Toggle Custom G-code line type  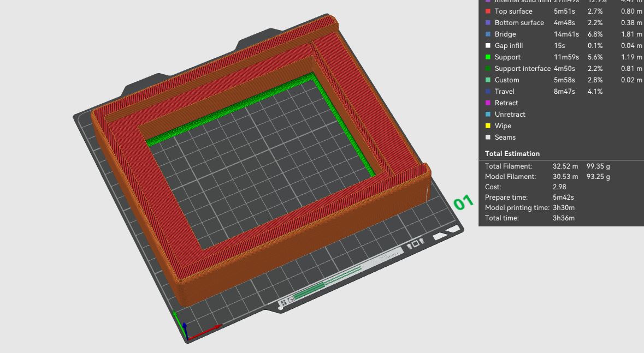pyautogui.click(x=506, y=80)
